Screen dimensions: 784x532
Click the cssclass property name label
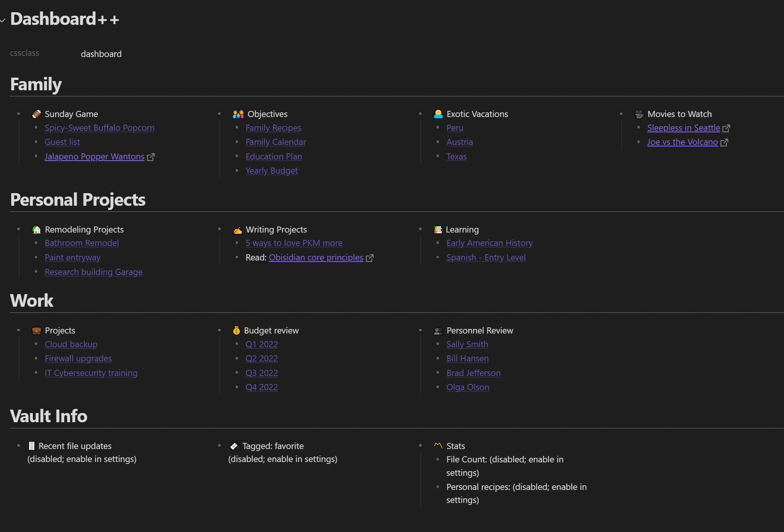point(24,53)
